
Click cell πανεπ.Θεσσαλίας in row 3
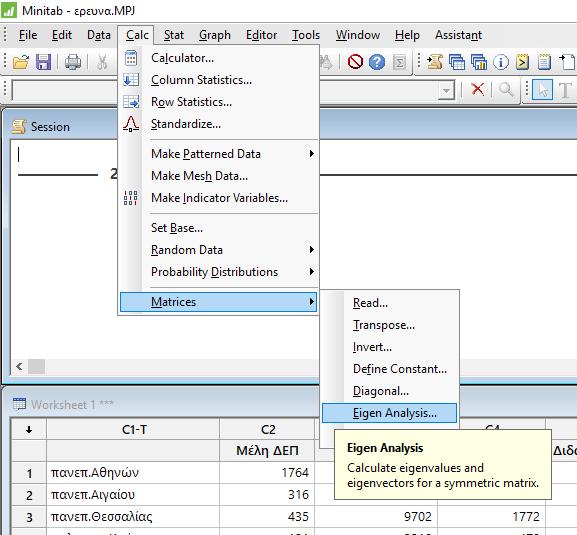(133, 517)
